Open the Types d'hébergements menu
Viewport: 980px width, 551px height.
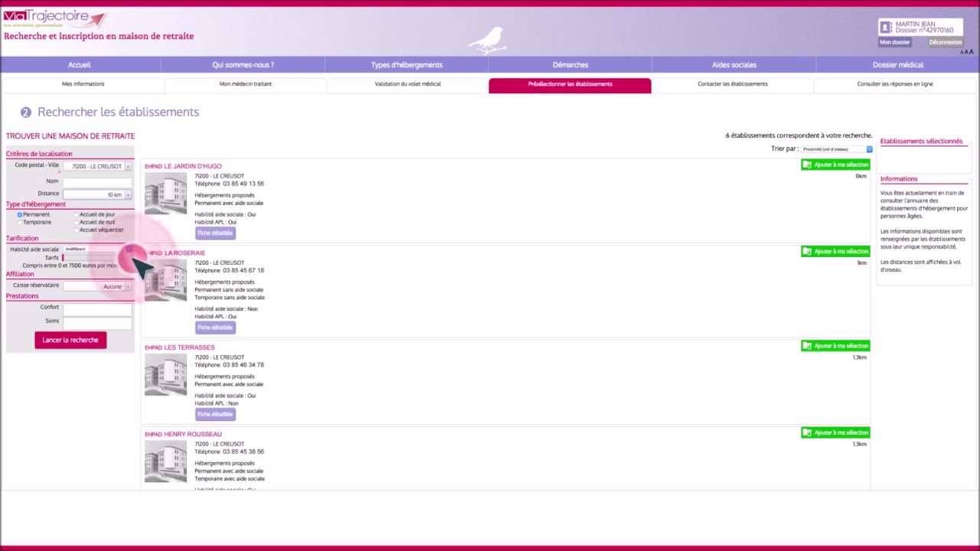pos(407,65)
